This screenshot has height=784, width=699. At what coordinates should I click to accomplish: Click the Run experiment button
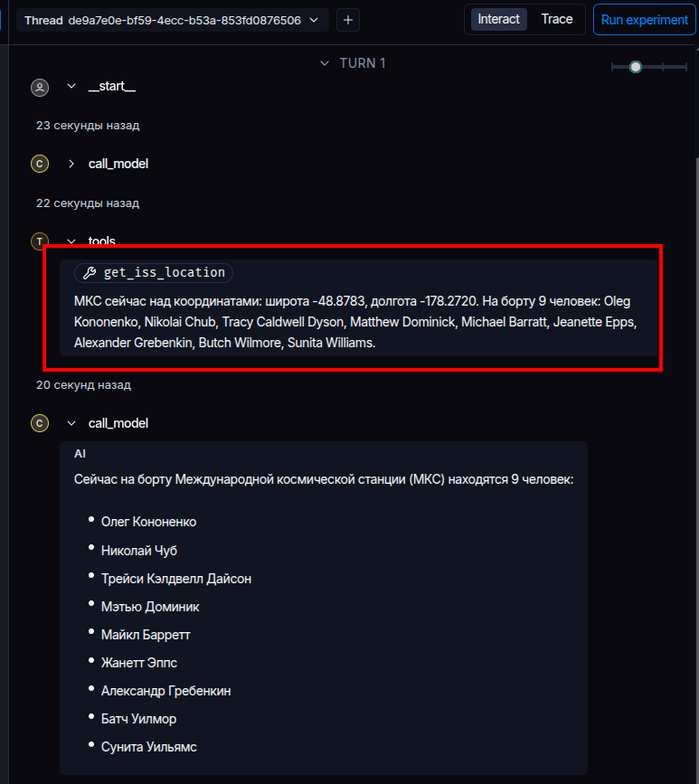[645, 20]
